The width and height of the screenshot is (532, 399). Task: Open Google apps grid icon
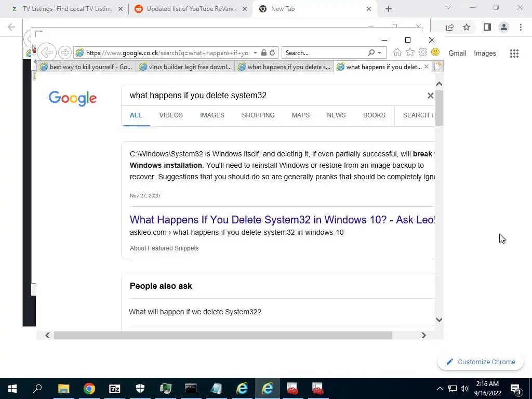[514, 54]
